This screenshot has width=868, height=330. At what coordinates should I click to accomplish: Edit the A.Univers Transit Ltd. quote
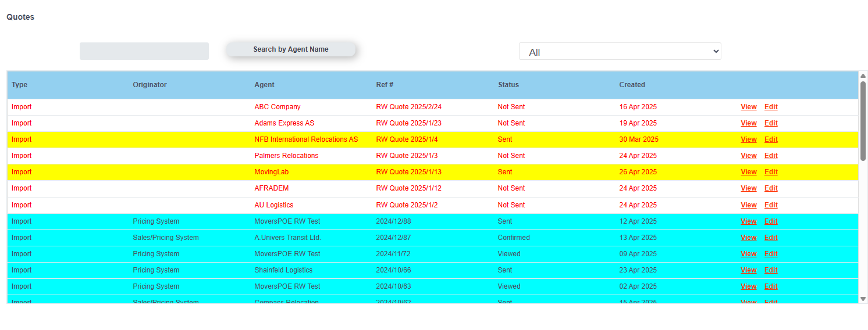coord(771,238)
